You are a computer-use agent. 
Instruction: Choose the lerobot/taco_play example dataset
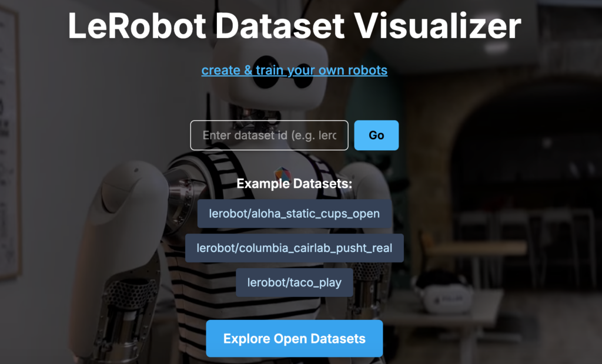295,282
